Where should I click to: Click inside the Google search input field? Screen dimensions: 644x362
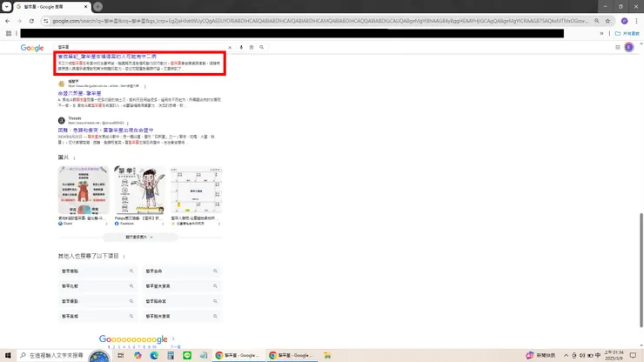139,47
